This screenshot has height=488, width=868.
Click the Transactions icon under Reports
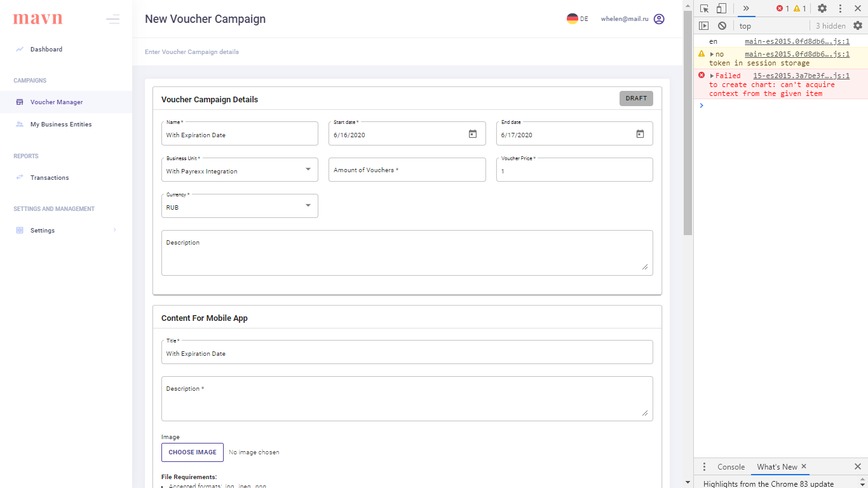[18, 177]
